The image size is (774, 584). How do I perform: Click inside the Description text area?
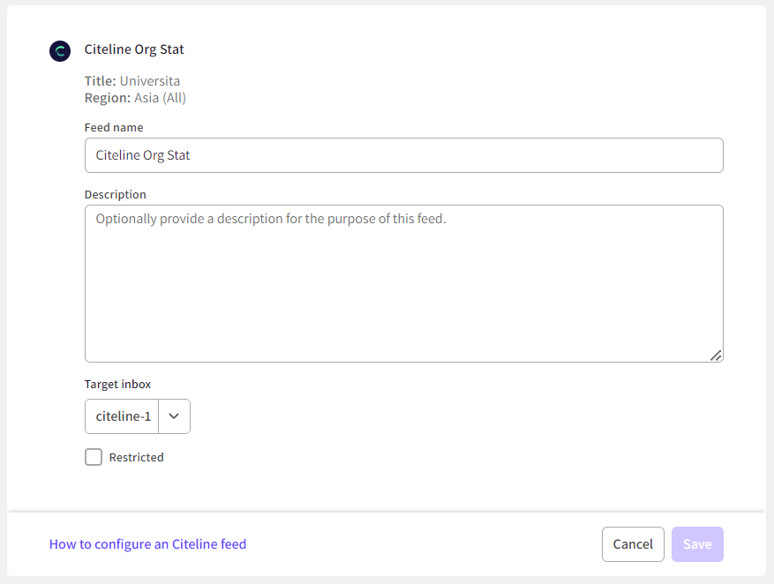point(404,284)
